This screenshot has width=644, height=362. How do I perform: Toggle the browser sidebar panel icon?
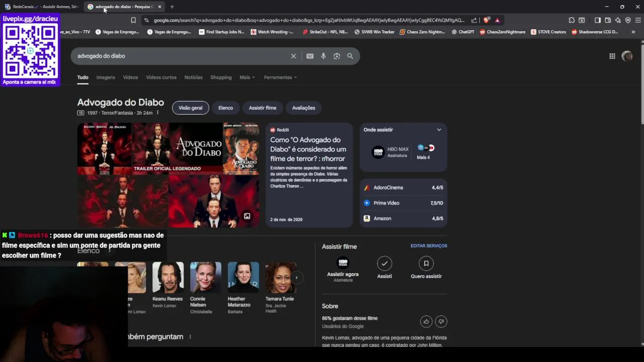pyautogui.click(x=598, y=20)
